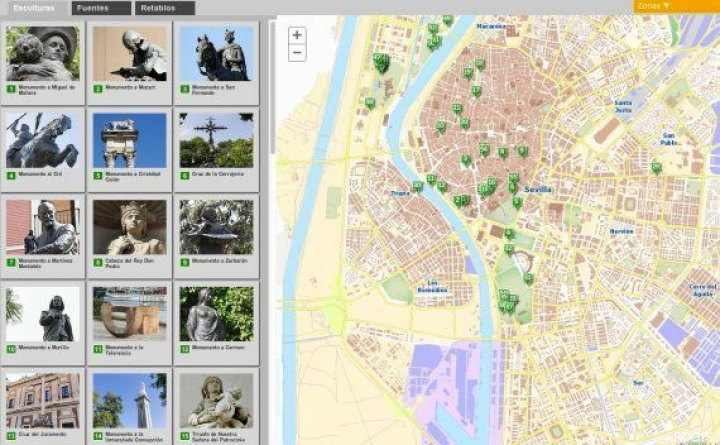
Task: Click the Monumento a la Tolerancia caption
Action: 130,348
